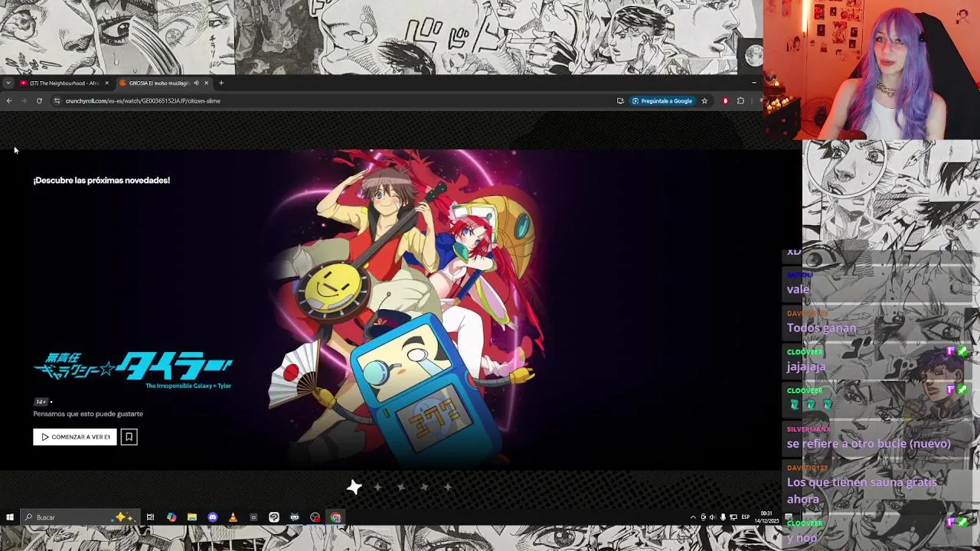Jump to the third carousel slide

[401, 487]
